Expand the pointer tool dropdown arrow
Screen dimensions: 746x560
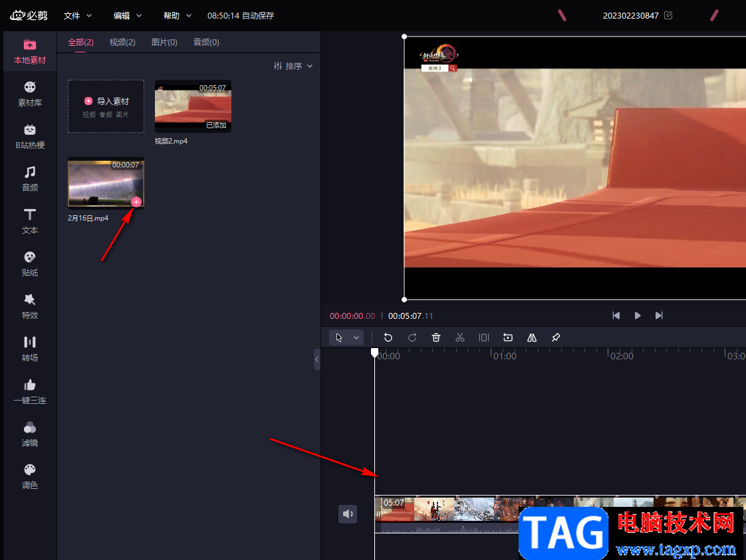click(356, 337)
